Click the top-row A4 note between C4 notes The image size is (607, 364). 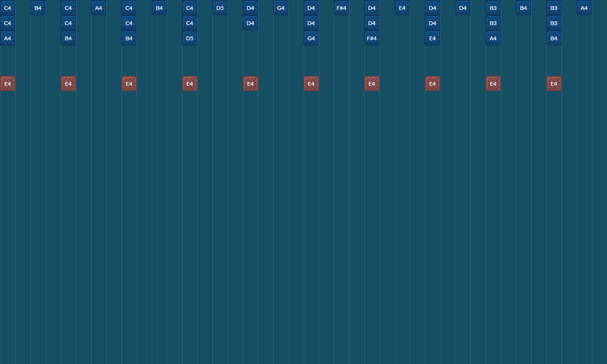[x=99, y=8]
